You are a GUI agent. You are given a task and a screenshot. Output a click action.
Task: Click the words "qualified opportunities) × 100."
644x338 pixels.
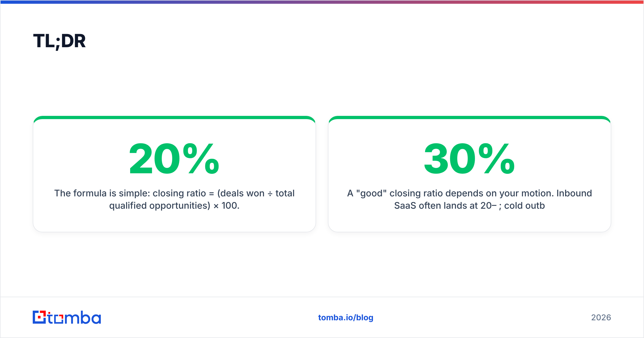pyautogui.click(x=174, y=206)
